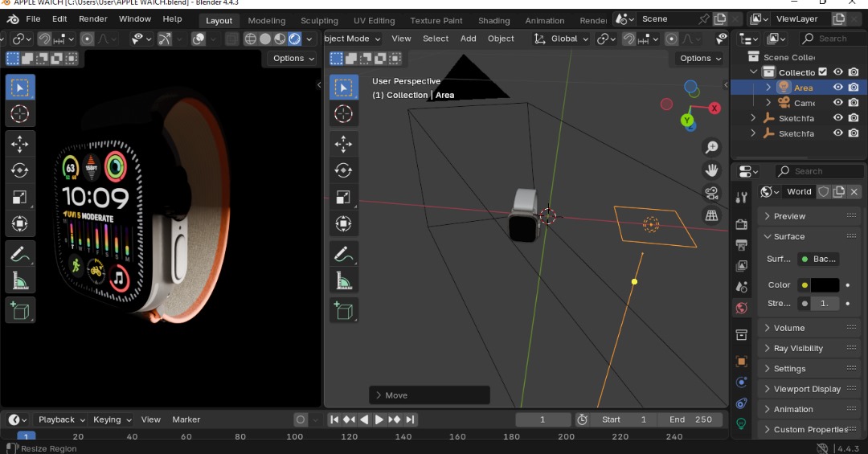This screenshot has width=868, height=454.
Task: Click the red X axis gizmo
Action: click(x=714, y=108)
